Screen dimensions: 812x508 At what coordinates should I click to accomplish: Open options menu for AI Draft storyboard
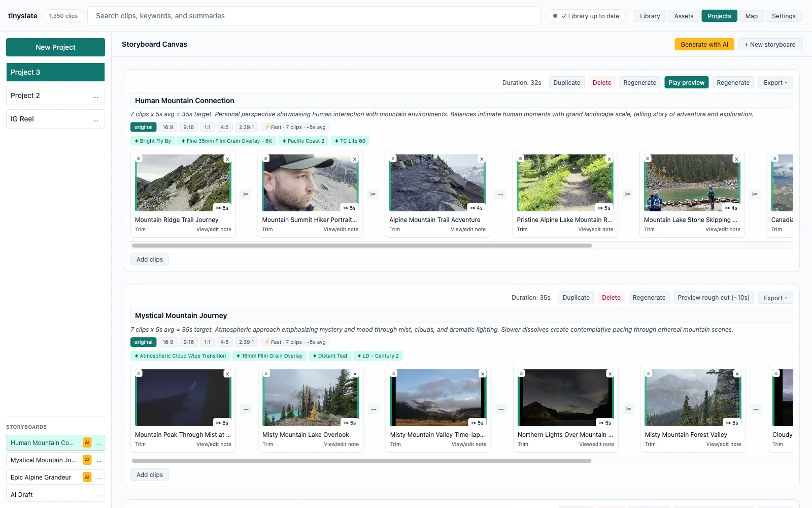tap(99, 495)
